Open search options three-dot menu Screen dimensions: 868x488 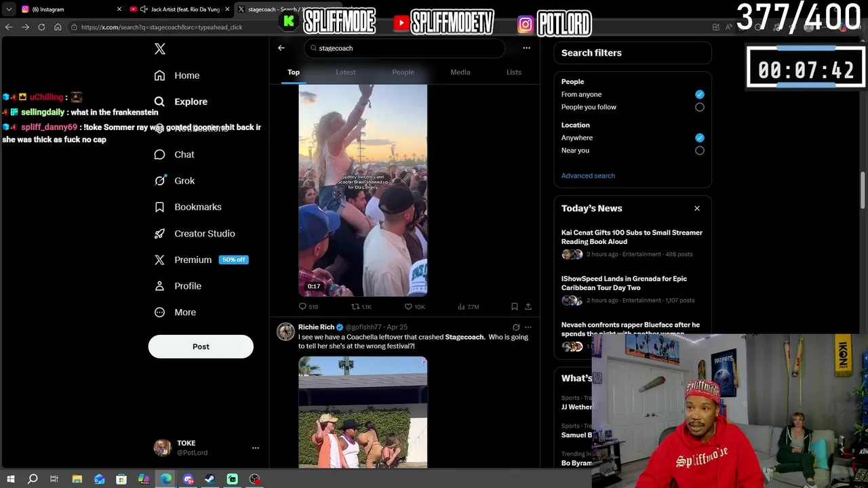point(526,48)
